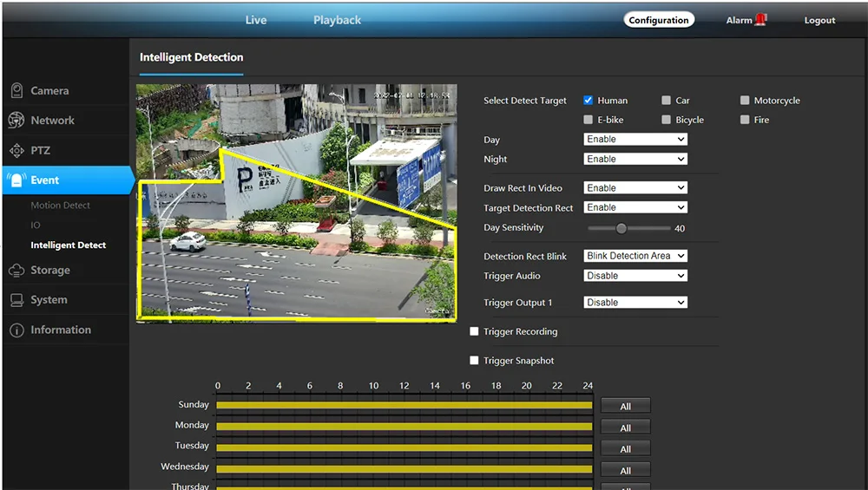Open the Camera settings icon
Viewport: 868px width, 490px height.
click(16, 91)
